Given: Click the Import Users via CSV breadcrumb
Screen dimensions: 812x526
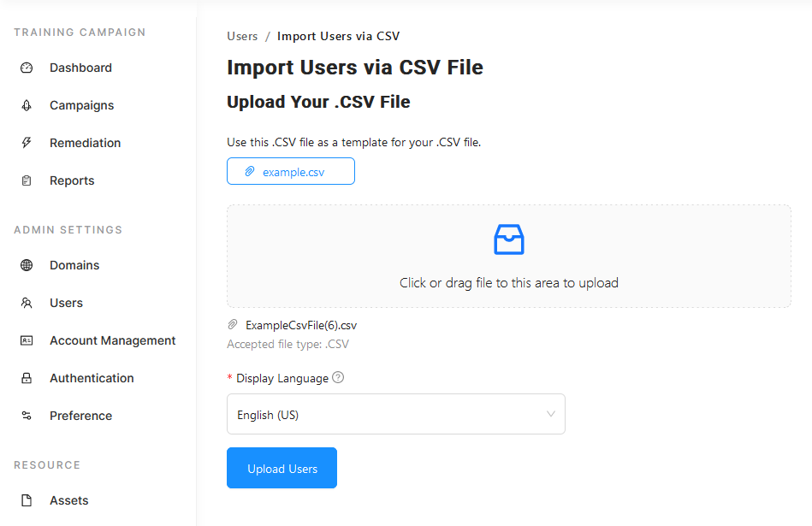Looking at the screenshot, I should click(338, 36).
